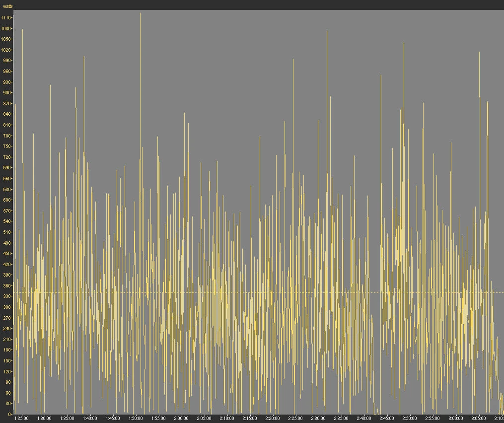Click the 330 watts axis label
Image resolution: width=504 pixels, height=423 pixels.
coord(7,296)
